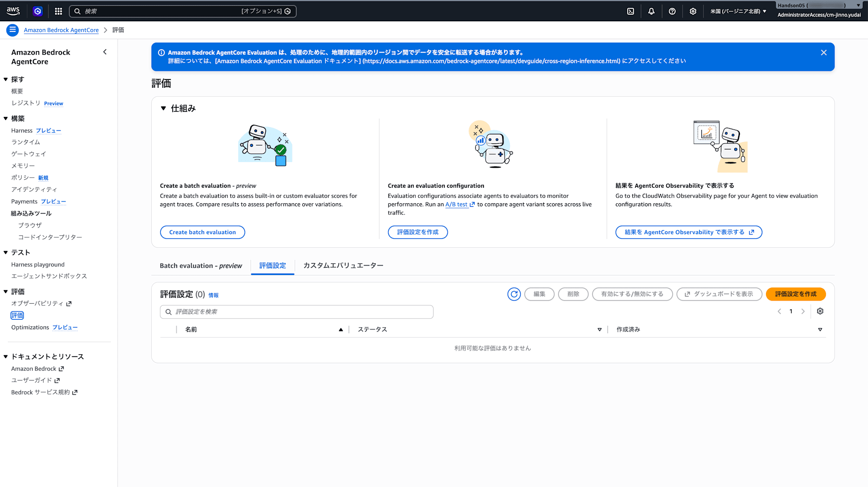The image size is (868, 487).
Task: Open Payments in the sidebar
Action: tap(24, 202)
